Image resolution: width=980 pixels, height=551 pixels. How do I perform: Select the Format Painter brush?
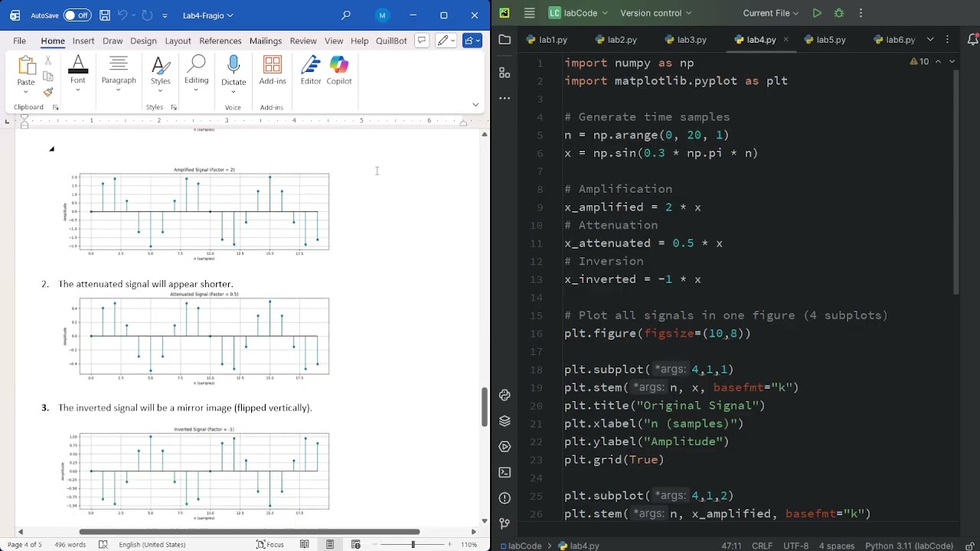pos(48,92)
